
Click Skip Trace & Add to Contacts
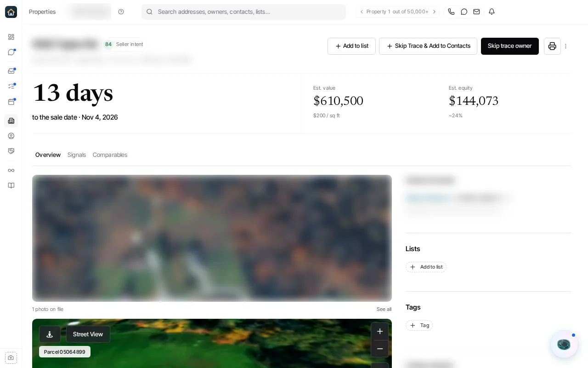click(x=428, y=46)
